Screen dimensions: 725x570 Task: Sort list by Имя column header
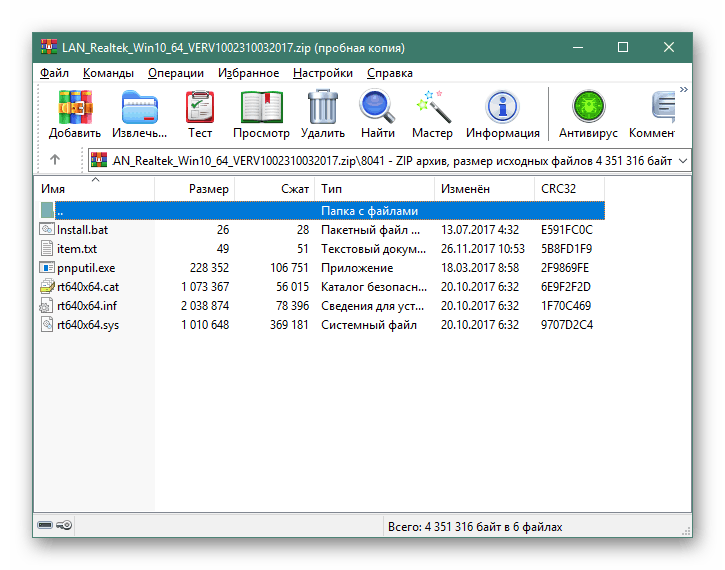pos(94,189)
